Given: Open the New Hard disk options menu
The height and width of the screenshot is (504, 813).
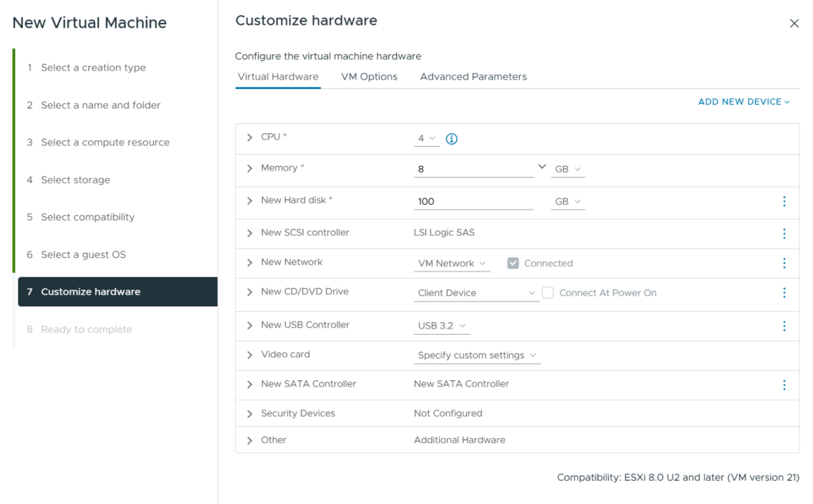Looking at the screenshot, I should pos(784,201).
